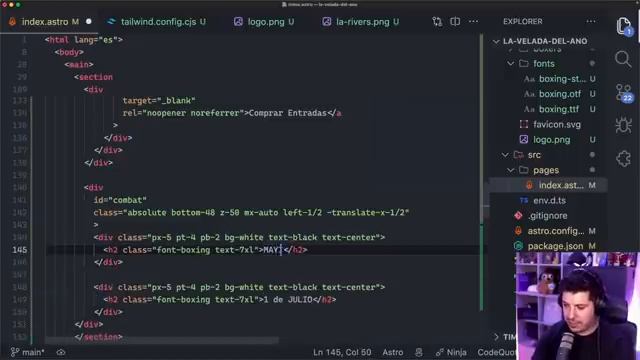This screenshot has height=360, width=640.
Task: Open favicon.svg in the explorer
Action: 557,124
